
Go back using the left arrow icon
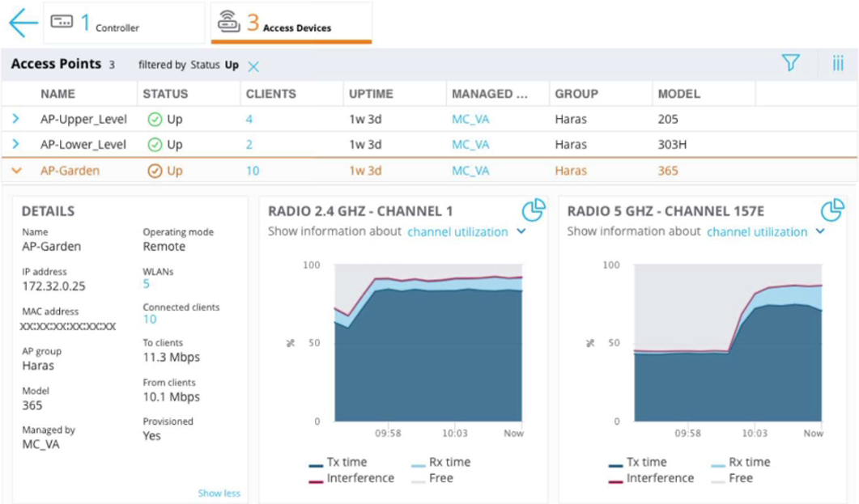pyautogui.click(x=23, y=23)
